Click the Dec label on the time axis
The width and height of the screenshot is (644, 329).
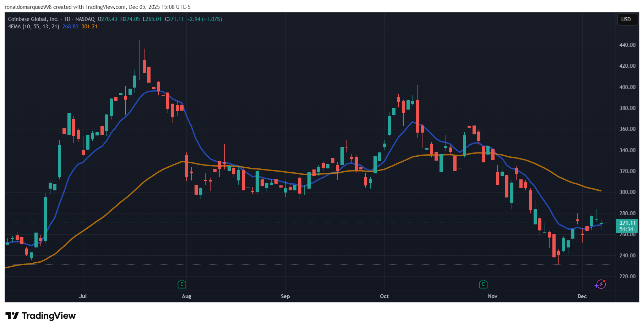point(582,296)
